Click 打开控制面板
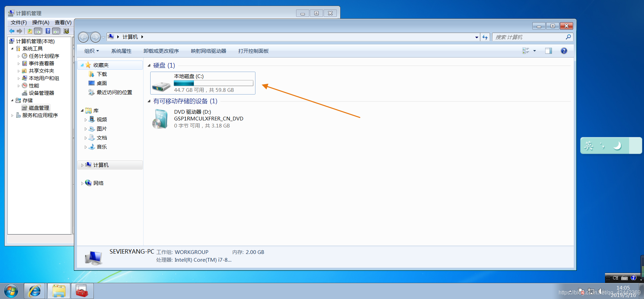 (253, 51)
